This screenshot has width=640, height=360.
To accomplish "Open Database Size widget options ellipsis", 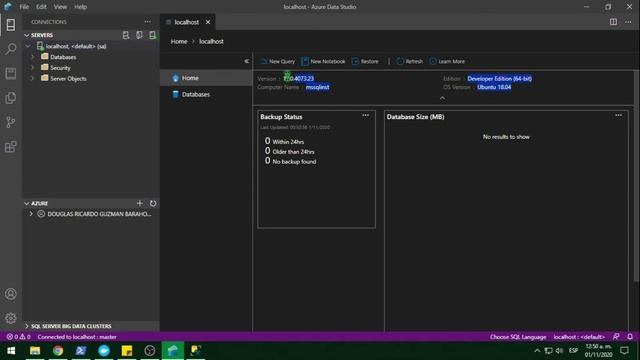I will click(x=618, y=116).
